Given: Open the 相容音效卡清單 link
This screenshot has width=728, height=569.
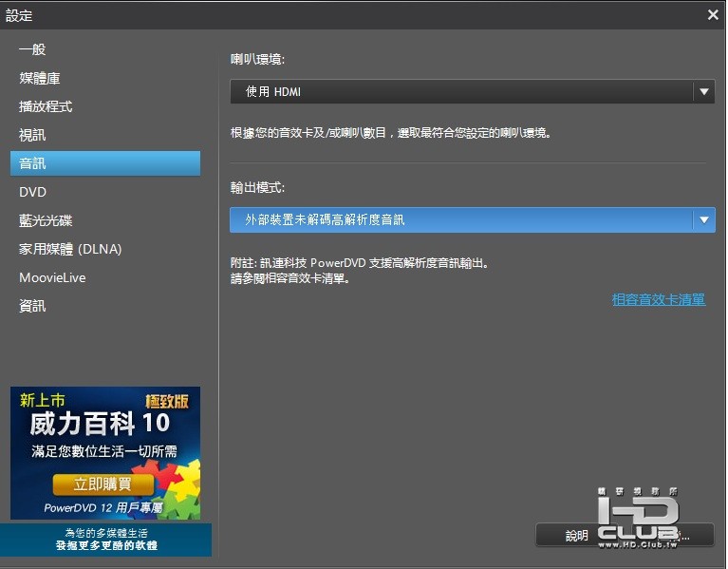Looking at the screenshot, I should pyautogui.click(x=659, y=299).
